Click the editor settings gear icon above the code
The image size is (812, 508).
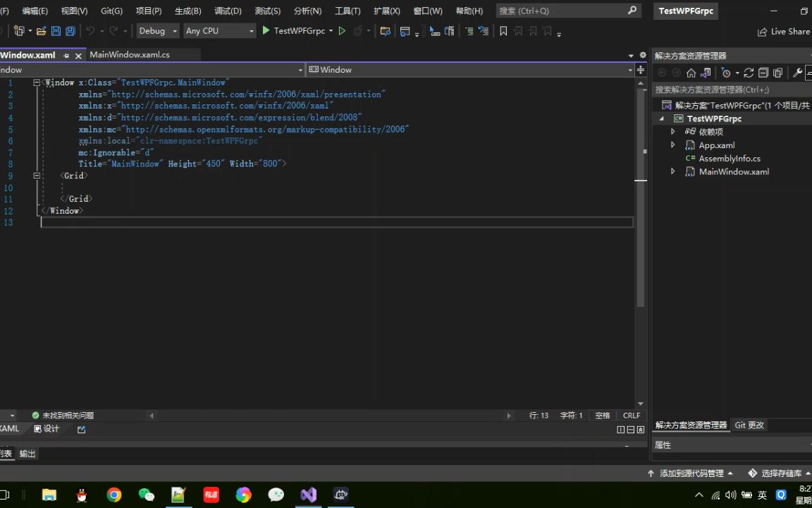[x=643, y=55]
